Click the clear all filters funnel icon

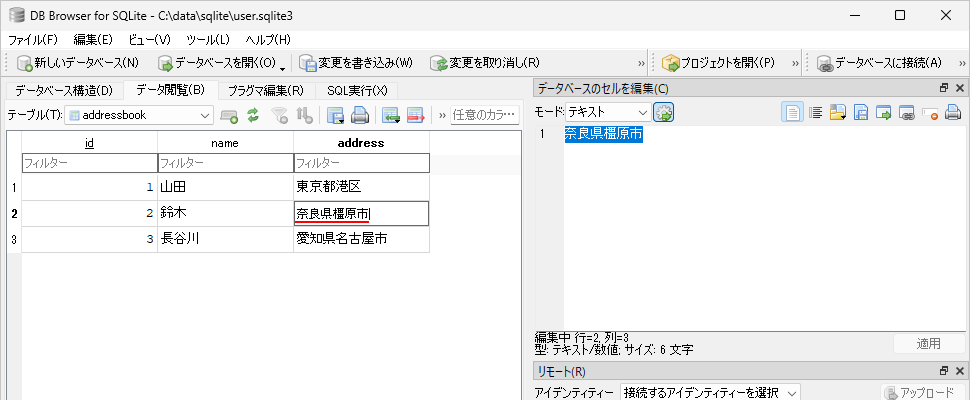pos(280,114)
